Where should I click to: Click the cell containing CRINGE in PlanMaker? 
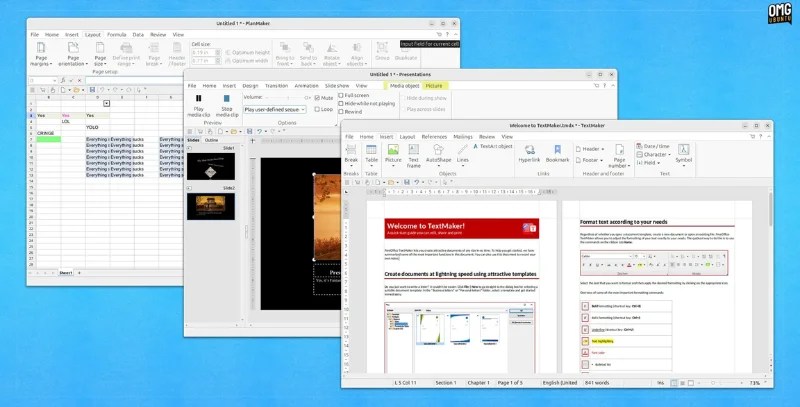point(48,133)
